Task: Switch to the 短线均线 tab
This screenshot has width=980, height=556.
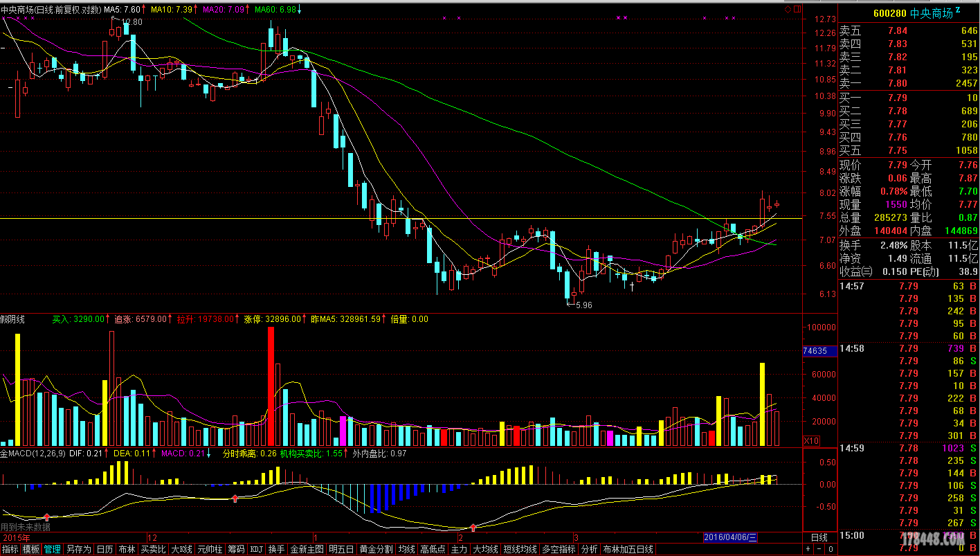Action: coord(520,549)
